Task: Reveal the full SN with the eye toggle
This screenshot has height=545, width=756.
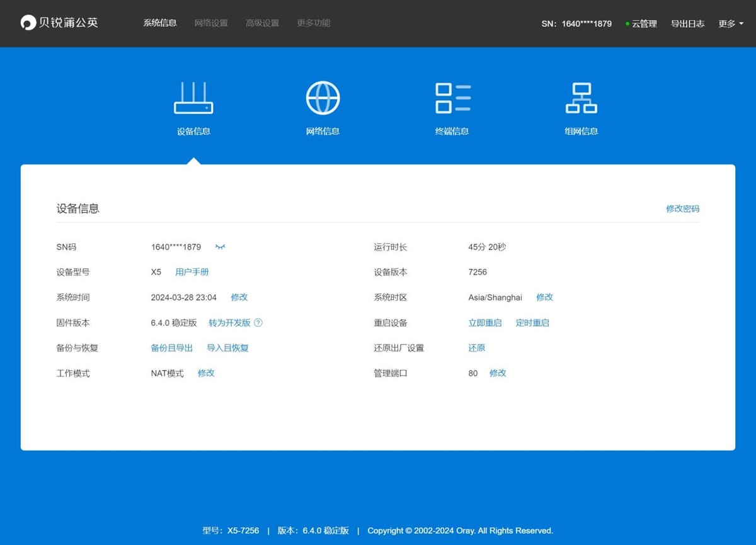Action: (x=220, y=247)
